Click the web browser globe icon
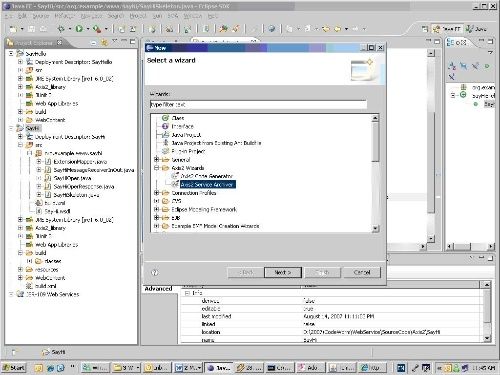Screen dimensions: 500x375 click(x=272, y=29)
